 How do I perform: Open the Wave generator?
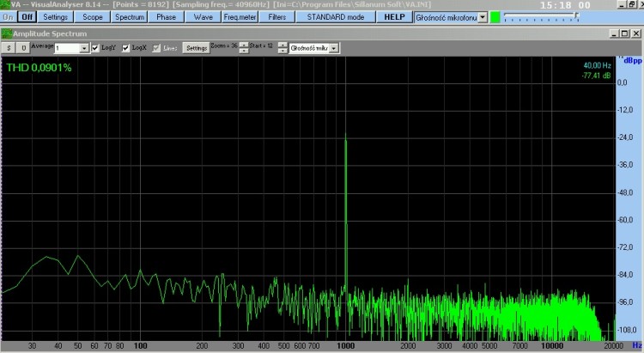pos(203,17)
